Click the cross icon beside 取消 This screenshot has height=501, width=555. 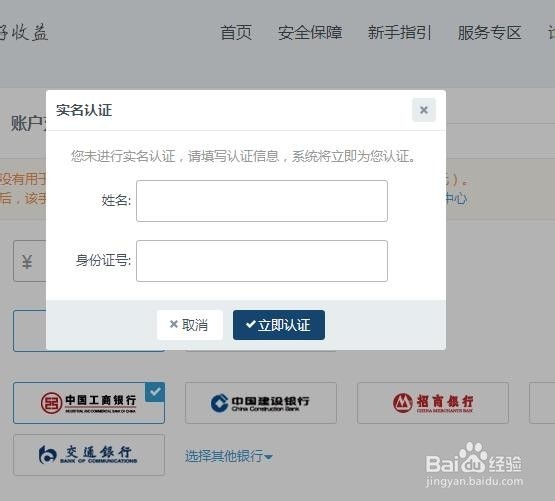pyautogui.click(x=173, y=324)
